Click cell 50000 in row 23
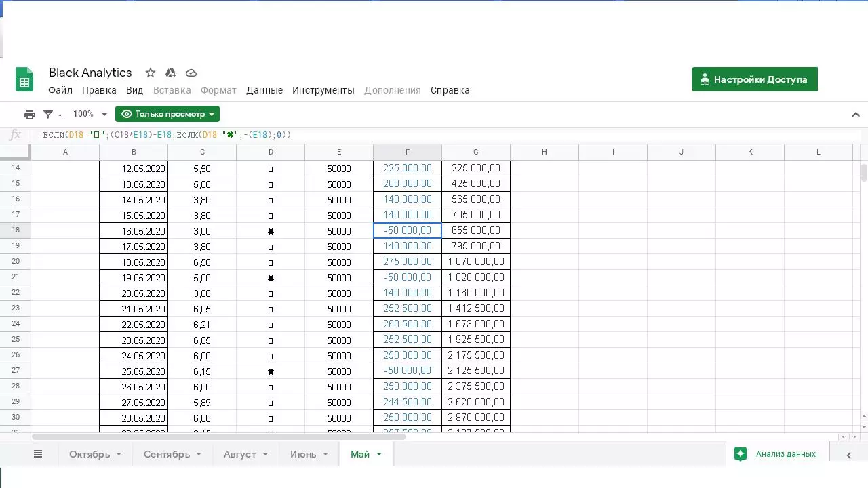868x488 pixels. click(x=339, y=309)
